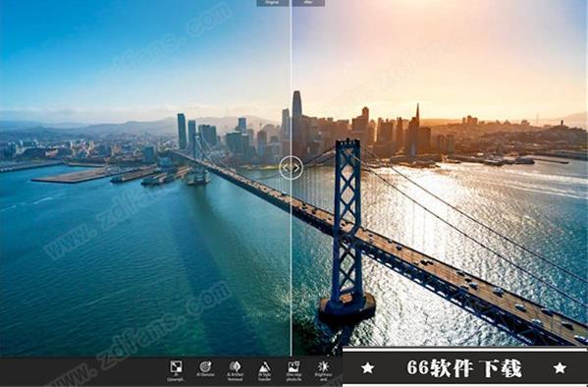This screenshot has height=387, width=588.
Task: Launch the AI Style Transfer tool
Action: tap(265, 366)
